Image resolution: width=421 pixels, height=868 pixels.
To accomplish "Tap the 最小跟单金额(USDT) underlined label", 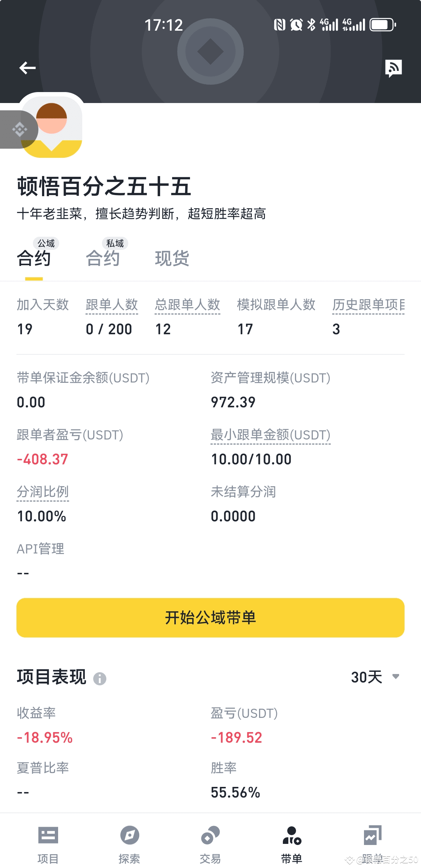I will pyautogui.click(x=270, y=435).
